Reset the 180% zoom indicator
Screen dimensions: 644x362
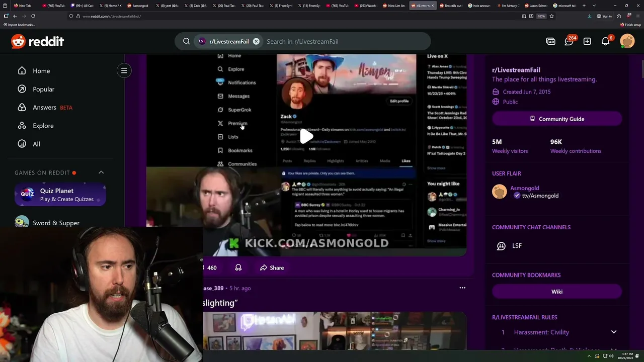(541, 16)
